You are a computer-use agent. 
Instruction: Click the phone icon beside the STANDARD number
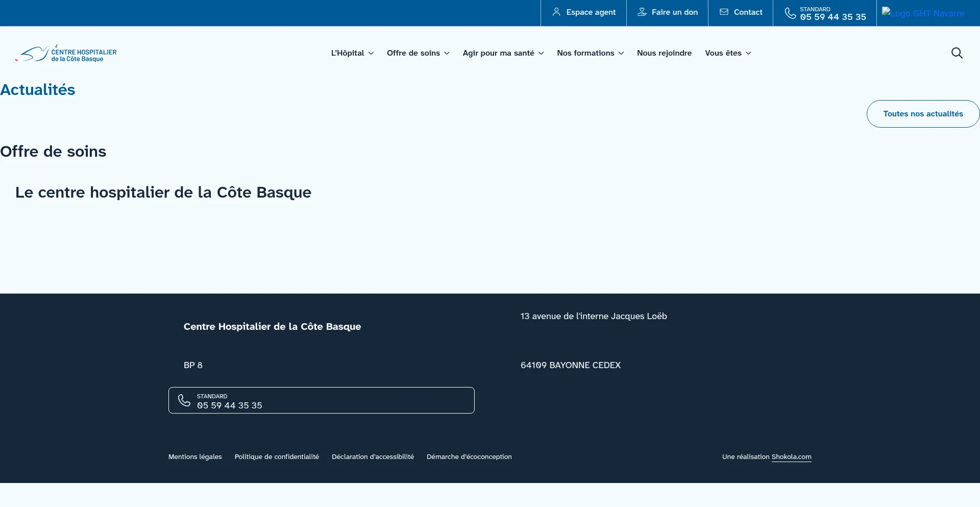(x=791, y=13)
